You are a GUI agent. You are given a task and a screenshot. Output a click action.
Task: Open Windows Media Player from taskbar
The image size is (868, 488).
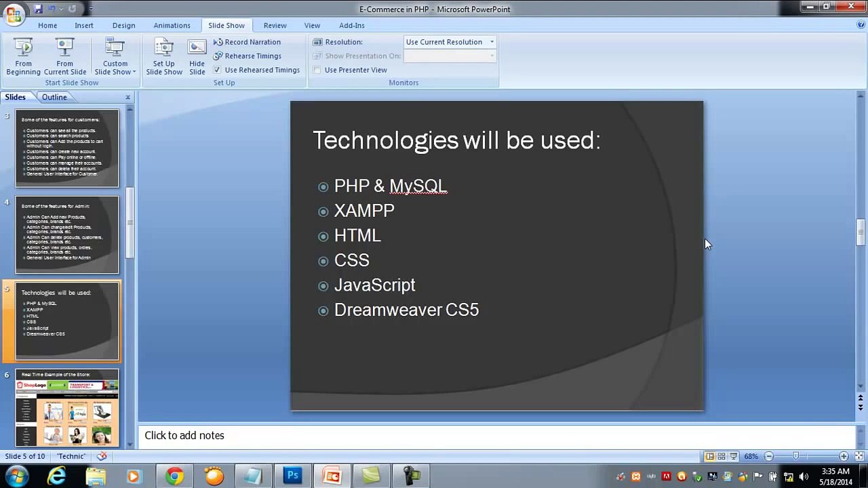pyautogui.click(x=134, y=476)
